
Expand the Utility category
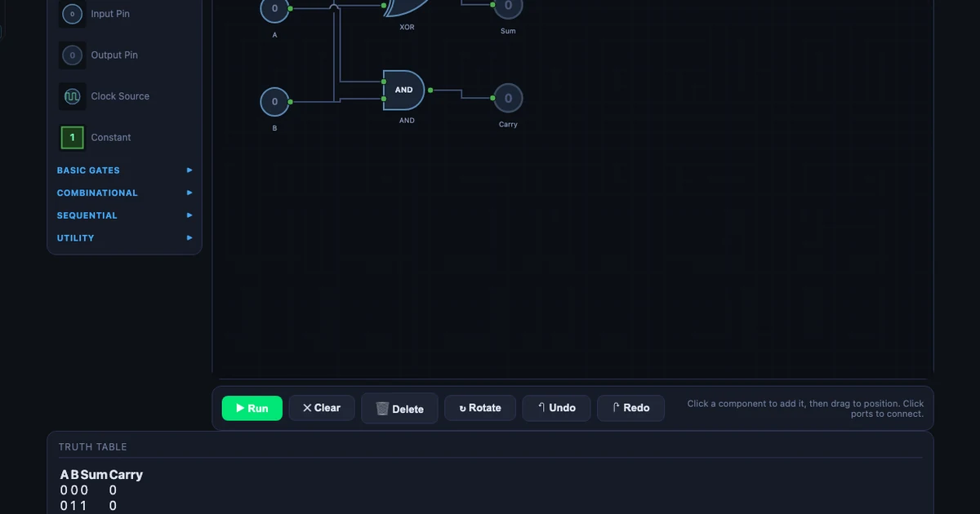tap(124, 238)
